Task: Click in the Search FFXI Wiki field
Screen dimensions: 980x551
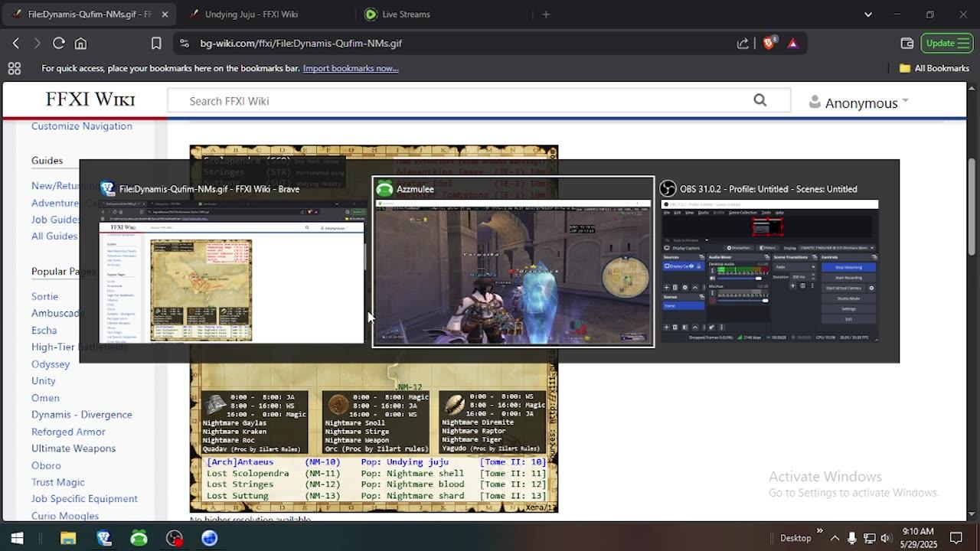Action: pyautogui.click(x=459, y=100)
